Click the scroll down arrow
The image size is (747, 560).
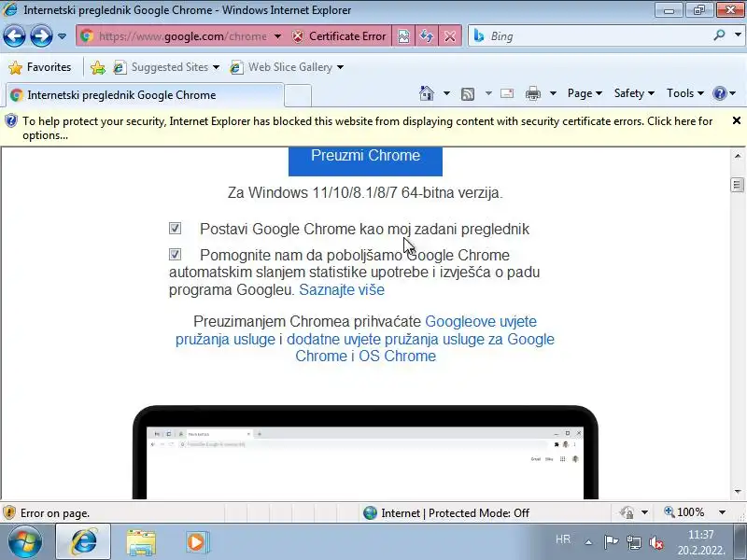(738, 492)
